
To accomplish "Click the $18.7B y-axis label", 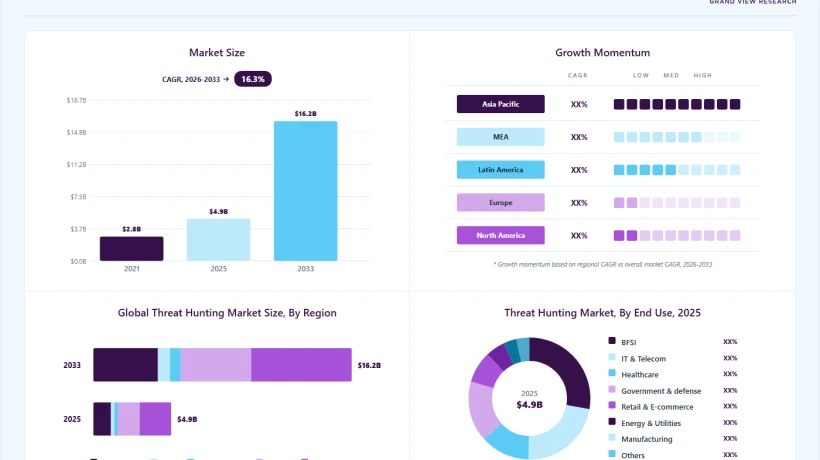I will click(76, 100).
